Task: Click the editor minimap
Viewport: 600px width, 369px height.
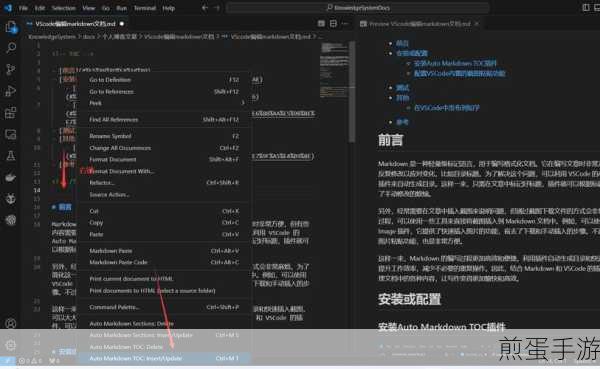Action: 334,69
